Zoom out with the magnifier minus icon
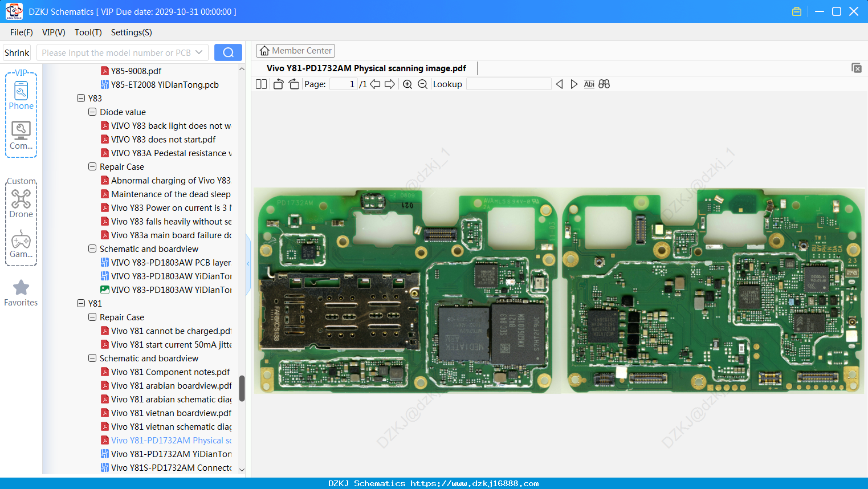Image resolution: width=868 pixels, height=489 pixels. (x=422, y=84)
